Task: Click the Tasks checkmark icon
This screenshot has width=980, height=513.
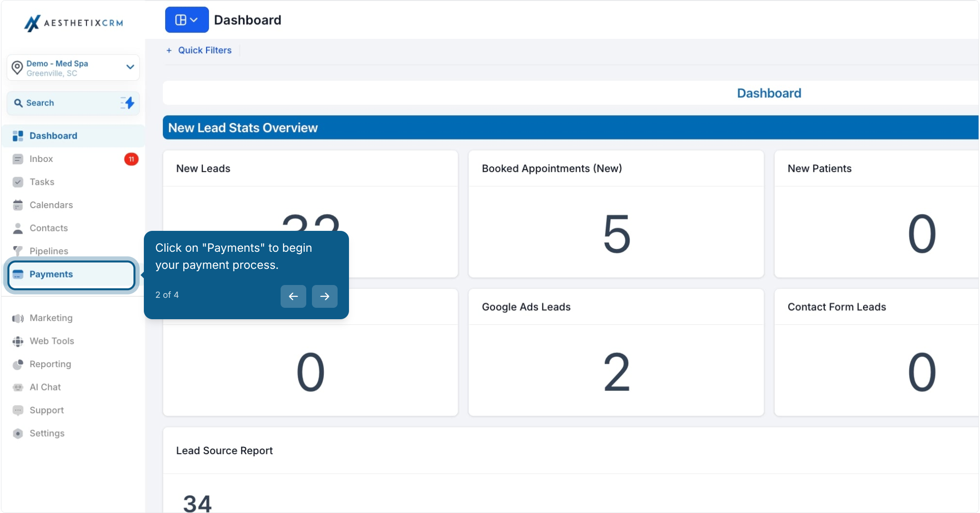Action: tap(18, 182)
